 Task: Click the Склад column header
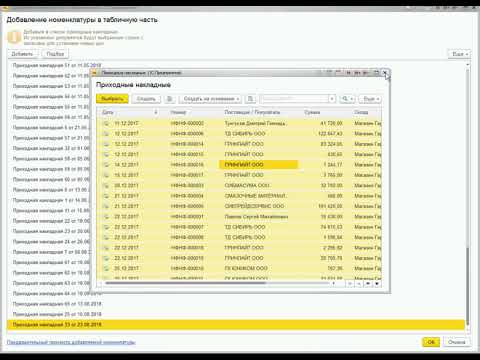[x=361, y=112]
